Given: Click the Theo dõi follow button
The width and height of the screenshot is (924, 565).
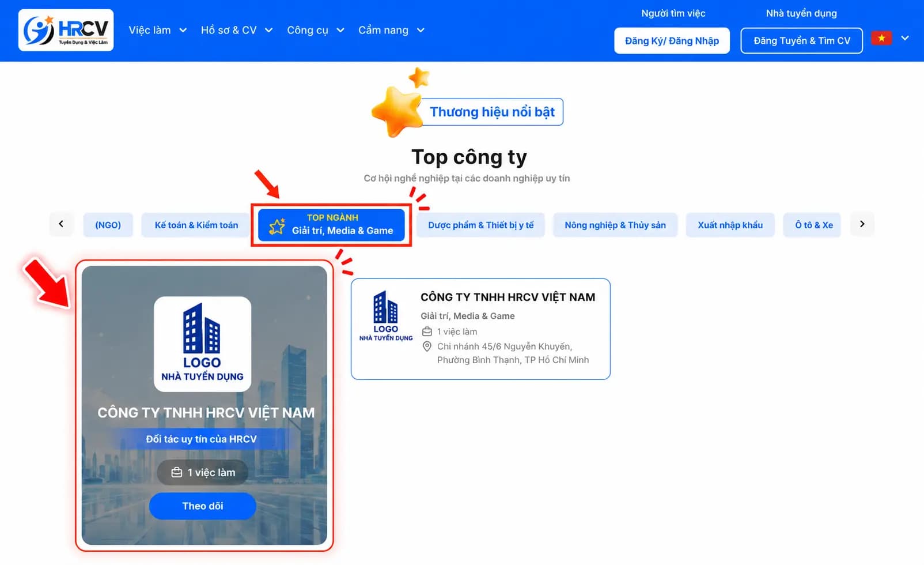Looking at the screenshot, I should click(202, 506).
